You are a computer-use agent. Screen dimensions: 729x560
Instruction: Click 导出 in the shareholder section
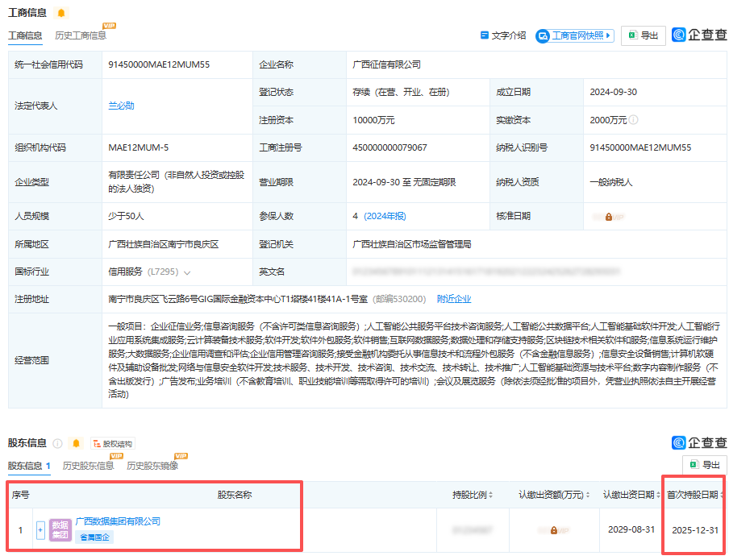coord(705,466)
